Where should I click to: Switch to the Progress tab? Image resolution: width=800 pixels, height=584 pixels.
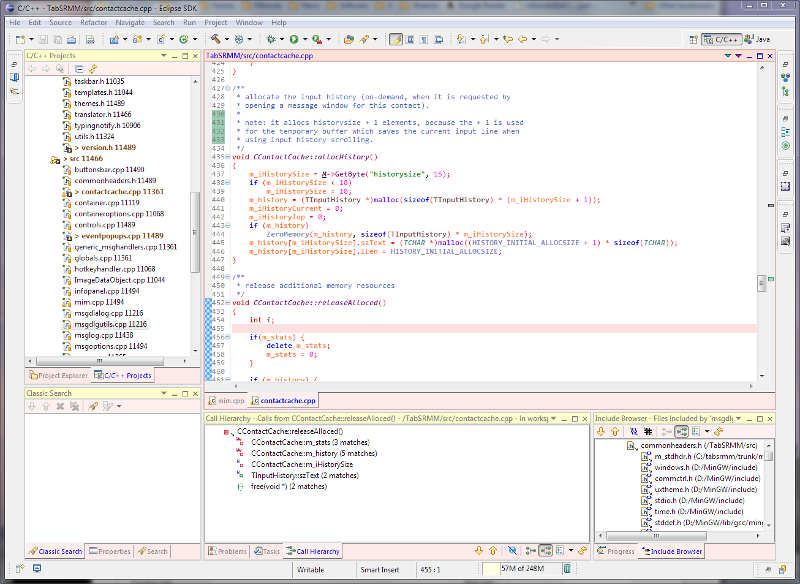pos(616,551)
